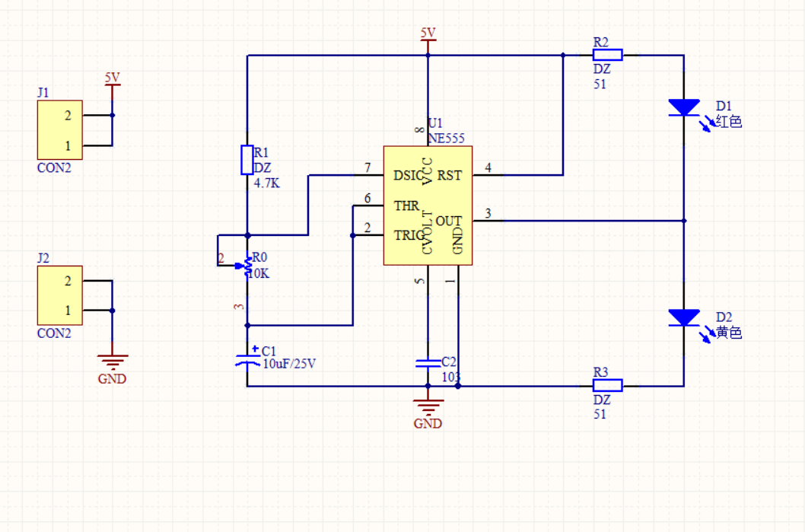This screenshot has width=805, height=532.
Task: Select the J2 CON2 connector body
Action: tap(59, 295)
